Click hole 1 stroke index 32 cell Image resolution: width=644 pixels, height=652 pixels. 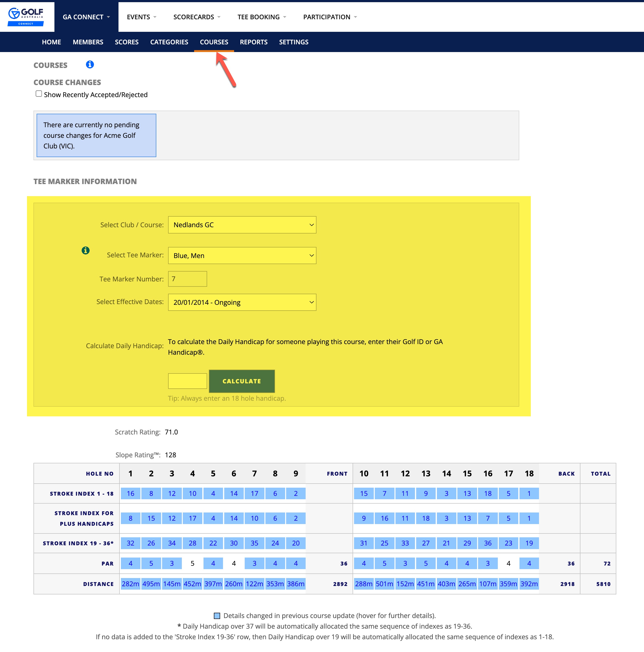pyautogui.click(x=131, y=543)
